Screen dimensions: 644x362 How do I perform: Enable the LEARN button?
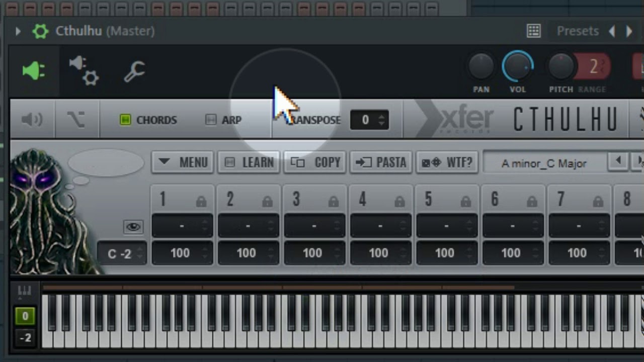point(249,162)
